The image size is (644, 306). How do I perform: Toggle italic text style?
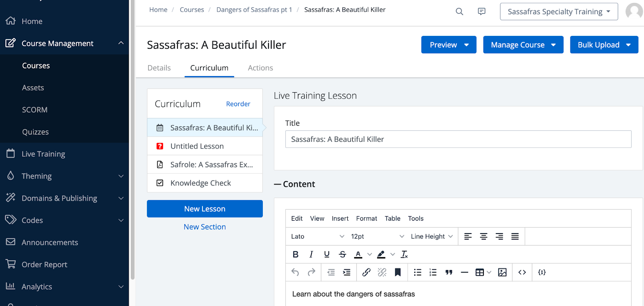pyautogui.click(x=311, y=254)
